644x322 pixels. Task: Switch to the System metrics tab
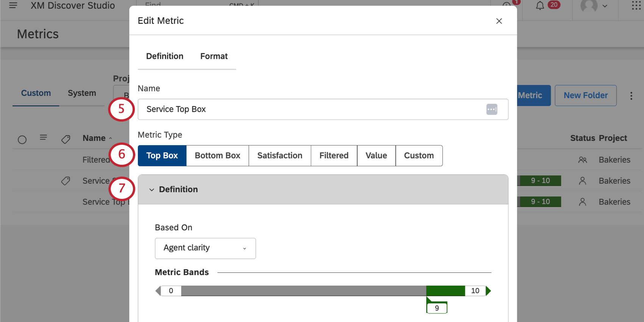tap(82, 93)
